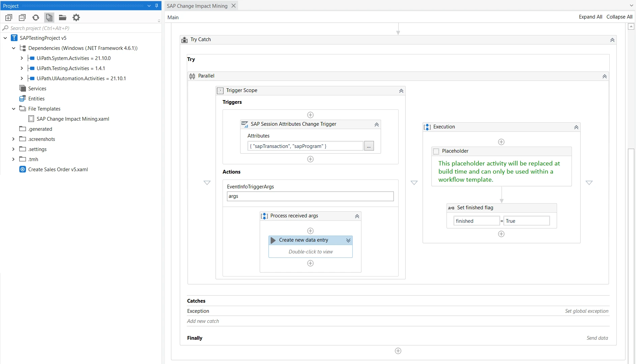Open the Attributes expression editor ellipsis button

pos(369,146)
